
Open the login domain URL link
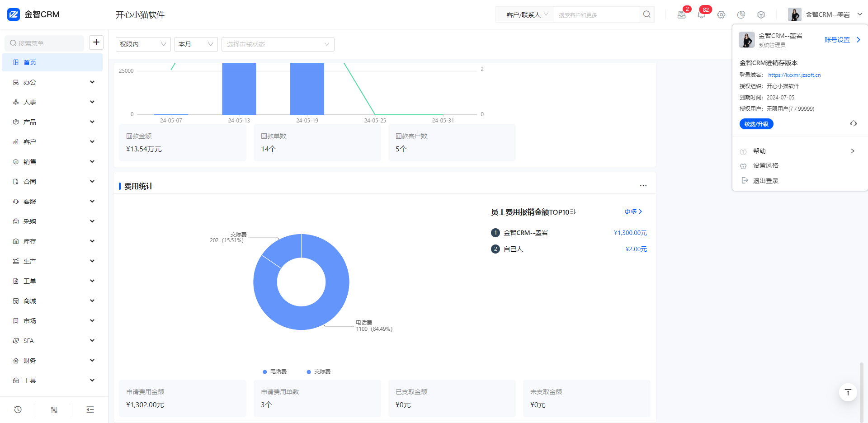pos(794,75)
